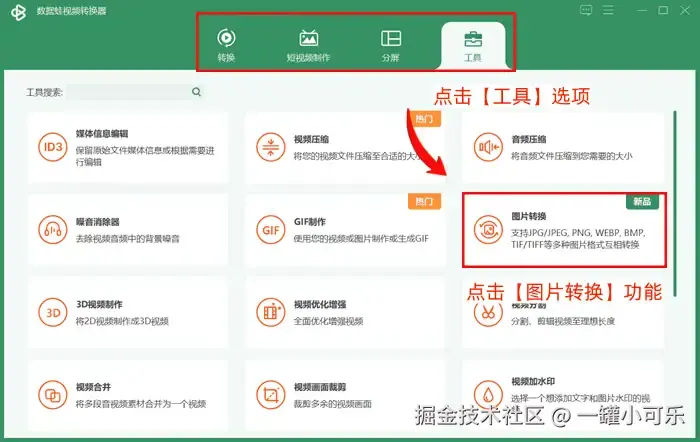Click the app logo icon
This screenshot has width=700, height=442.
18,12
